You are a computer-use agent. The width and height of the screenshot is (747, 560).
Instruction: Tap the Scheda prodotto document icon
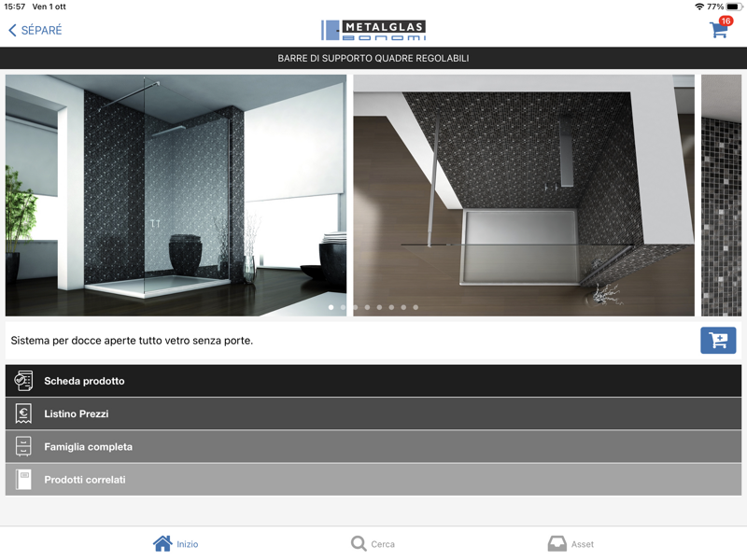pyautogui.click(x=23, y=381)
